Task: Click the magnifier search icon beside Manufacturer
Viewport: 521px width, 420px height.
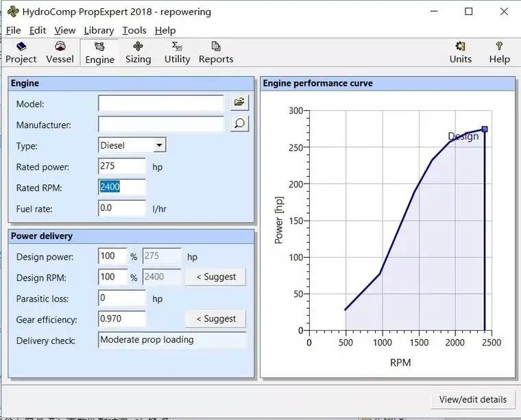Action: 239,123
